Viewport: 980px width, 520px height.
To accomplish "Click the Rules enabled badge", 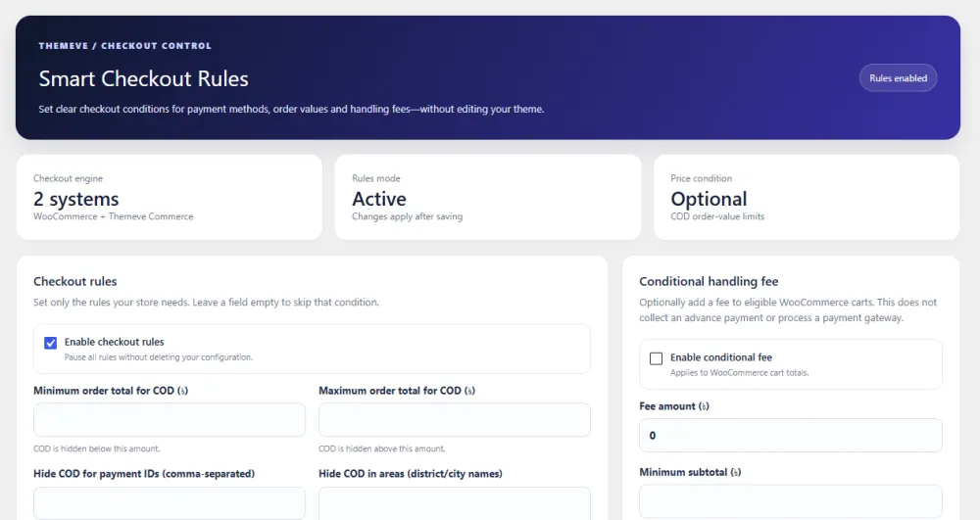I will click(x=898, y=78).
